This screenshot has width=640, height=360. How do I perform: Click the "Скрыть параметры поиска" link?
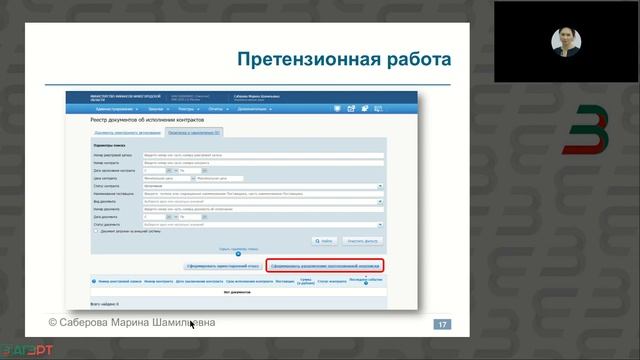pyautogui.click(x=239, y=249)
